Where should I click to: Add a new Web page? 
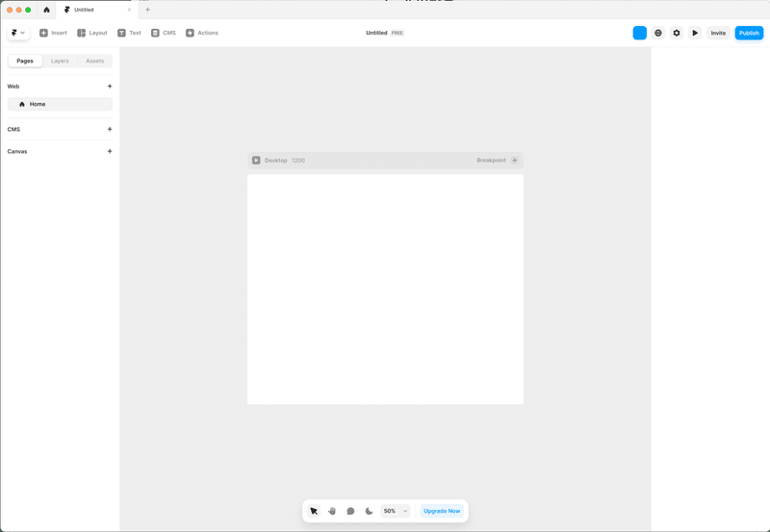click(110, 87)
